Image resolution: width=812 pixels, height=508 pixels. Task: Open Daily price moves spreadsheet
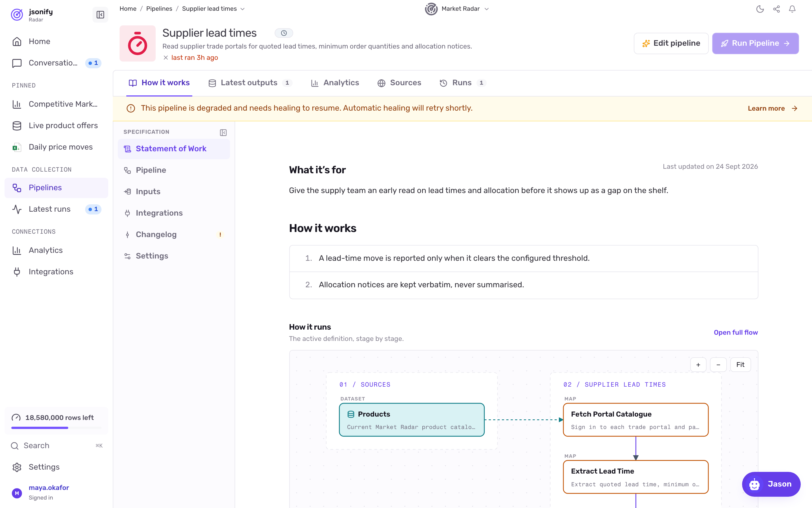click(56, 147)
